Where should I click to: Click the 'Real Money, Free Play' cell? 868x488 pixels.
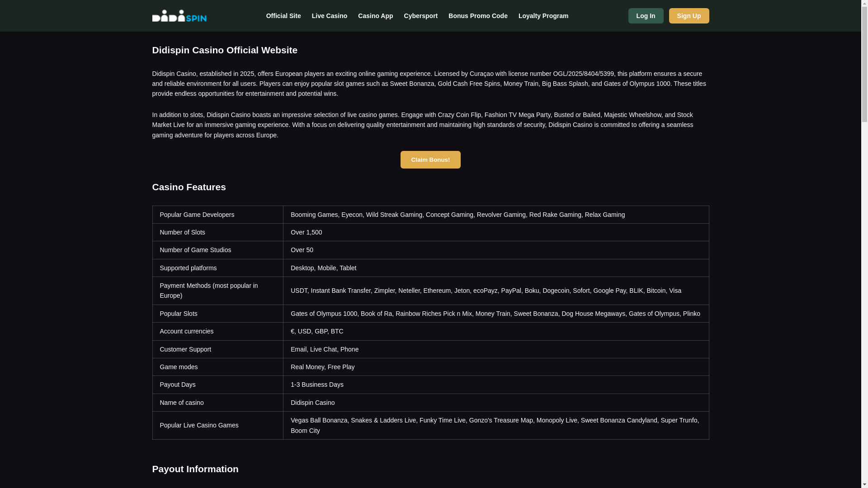(496, 367)
